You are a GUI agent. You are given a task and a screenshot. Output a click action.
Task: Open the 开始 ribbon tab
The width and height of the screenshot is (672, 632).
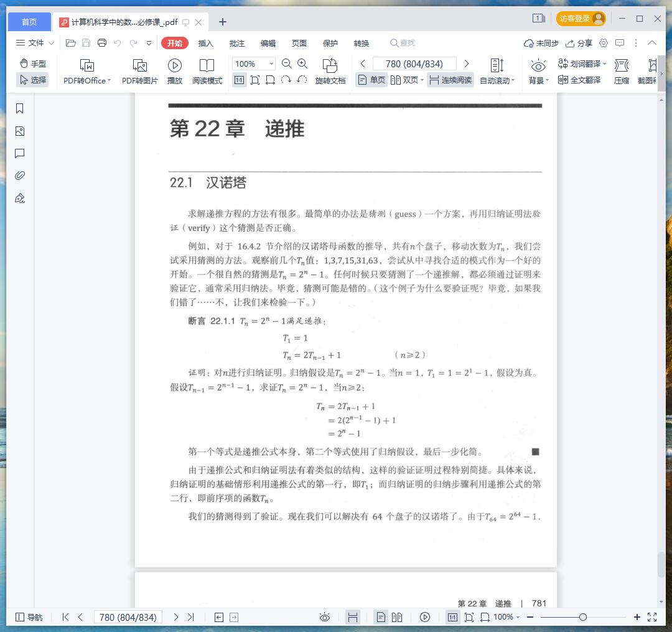click(x=174, y=43)
